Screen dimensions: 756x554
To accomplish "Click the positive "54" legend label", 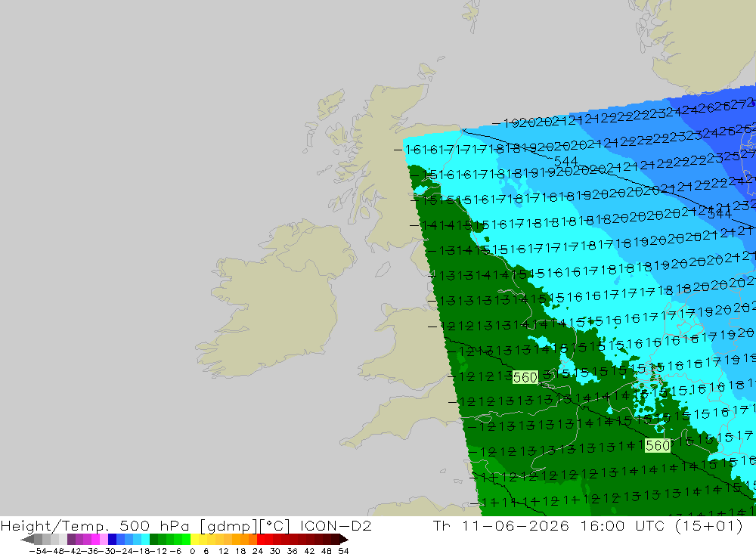I will point(343,551).
